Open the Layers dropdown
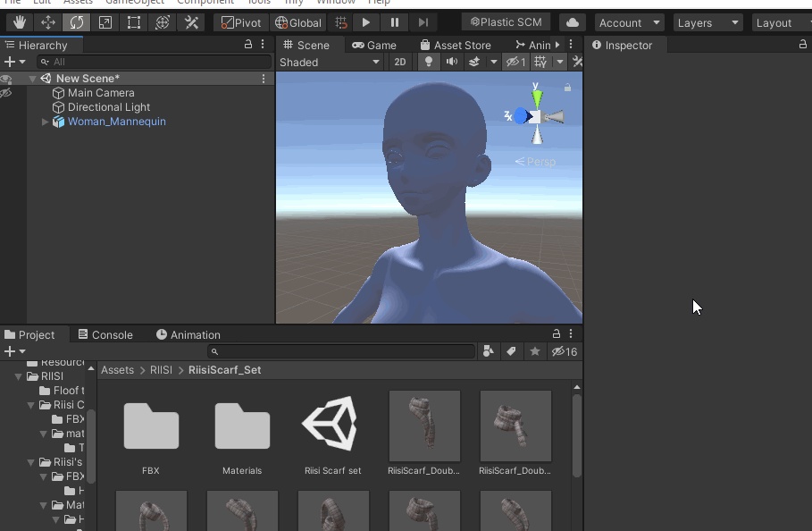Screen dimensions: 812x531 [708, 22]
